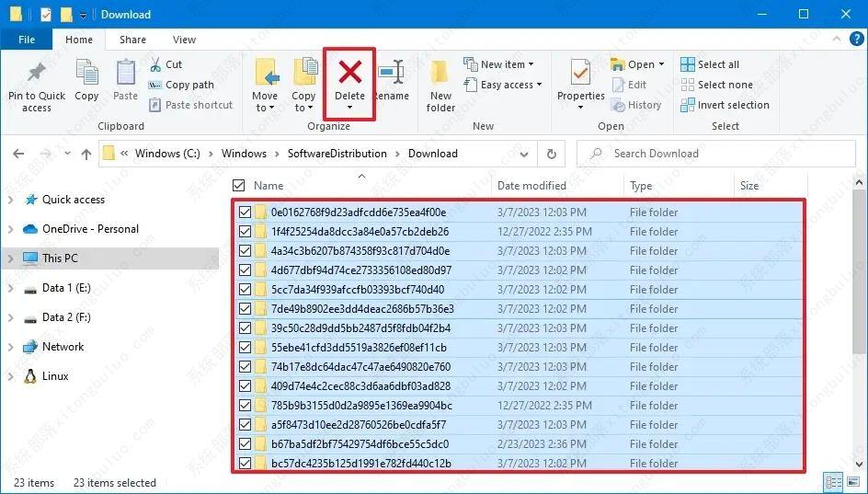Click the Pin to Quick access icon

pyautogui.click(x=37, y=74)
